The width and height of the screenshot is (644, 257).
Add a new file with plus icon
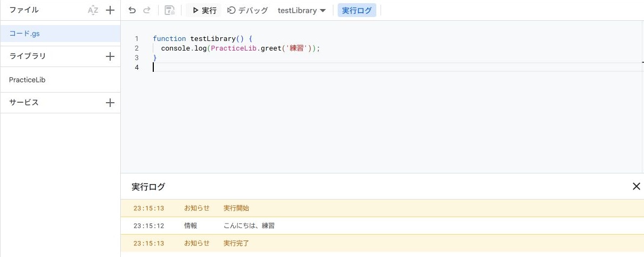tap(110, 10)
